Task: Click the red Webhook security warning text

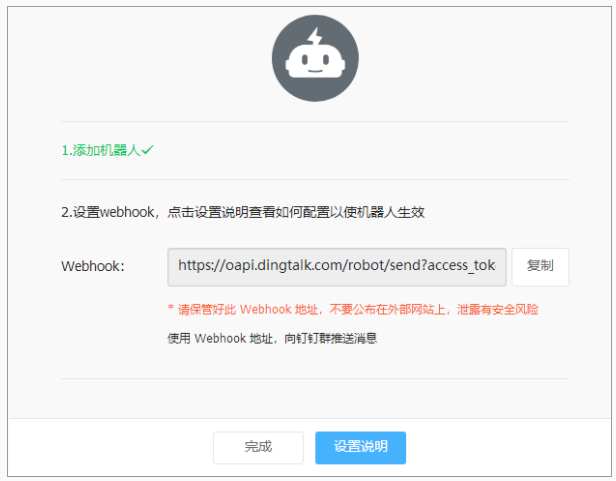Action: coord(353,309)
